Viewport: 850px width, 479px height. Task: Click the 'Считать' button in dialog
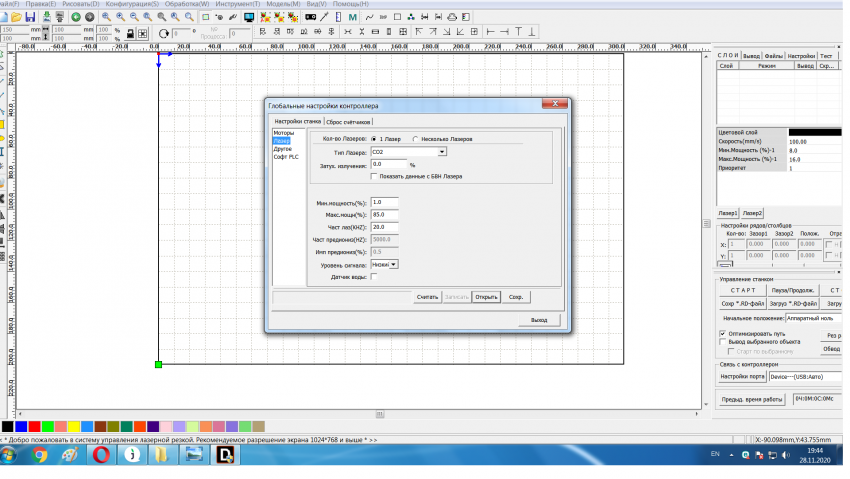click(427, 297)
